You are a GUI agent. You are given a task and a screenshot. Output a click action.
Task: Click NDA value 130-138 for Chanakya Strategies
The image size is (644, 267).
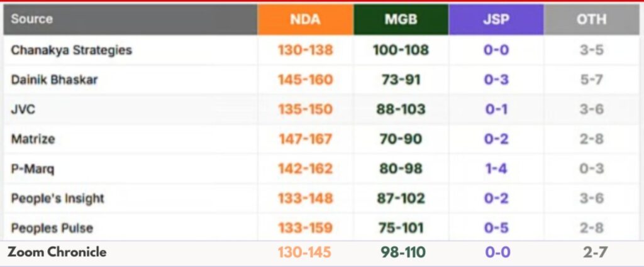[305, 50]
